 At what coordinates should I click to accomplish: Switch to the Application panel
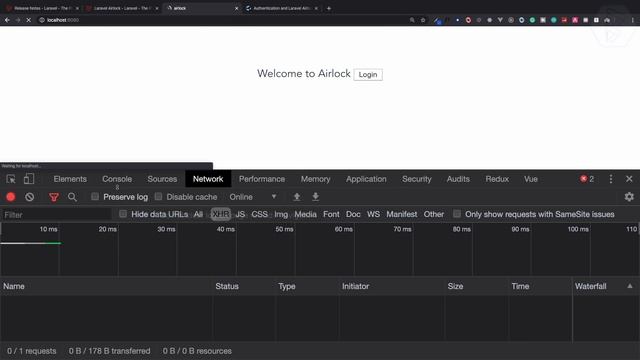pyautogui.click(x=366, y=179)
